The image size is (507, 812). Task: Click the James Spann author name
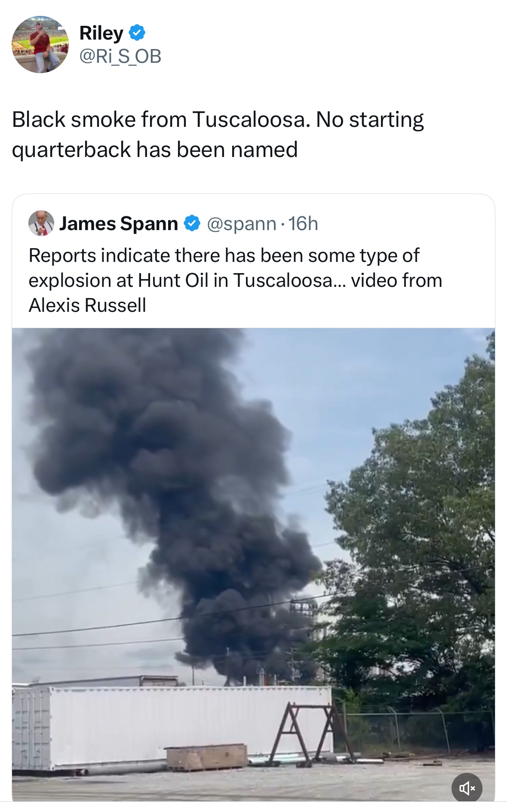[x=119, y=224]
